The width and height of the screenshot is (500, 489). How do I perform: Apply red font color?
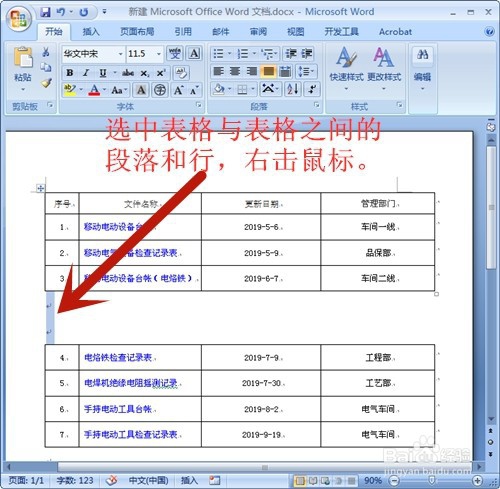[94, 90]
